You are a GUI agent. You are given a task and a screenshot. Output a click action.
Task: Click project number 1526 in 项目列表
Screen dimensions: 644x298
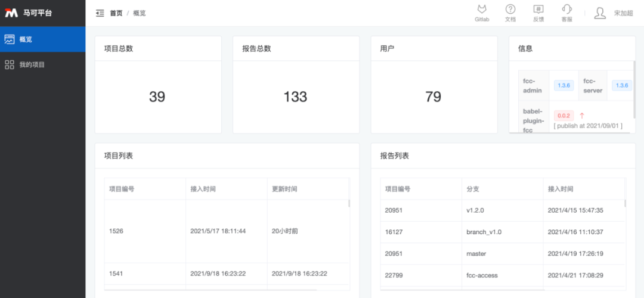click(x=116, y=231)
